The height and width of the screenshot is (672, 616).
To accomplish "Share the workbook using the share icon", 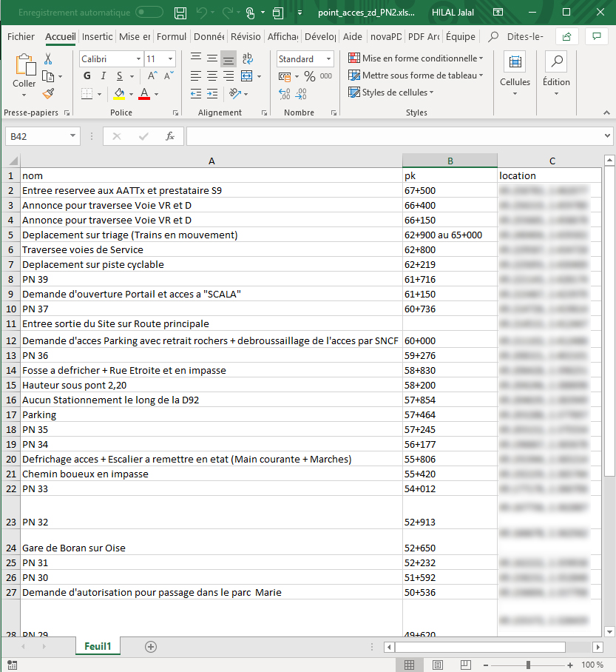I will (566, 37).
